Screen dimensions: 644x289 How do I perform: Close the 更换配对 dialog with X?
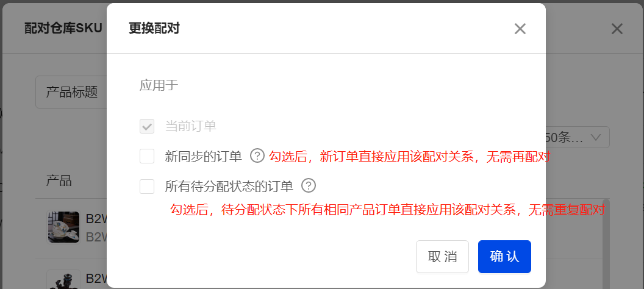[520, 29]
